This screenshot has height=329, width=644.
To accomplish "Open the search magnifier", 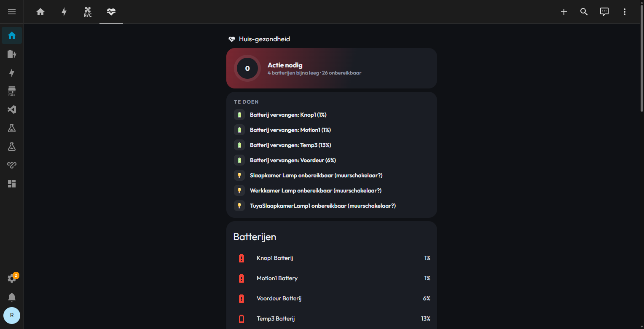I will click(x=584, y=12).
